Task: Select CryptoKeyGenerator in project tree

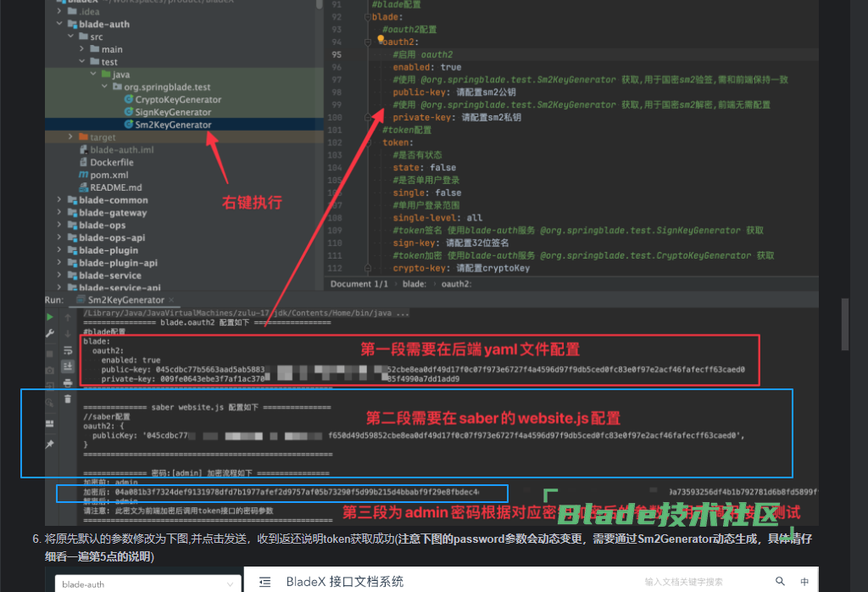Action: tap(178, 99)
